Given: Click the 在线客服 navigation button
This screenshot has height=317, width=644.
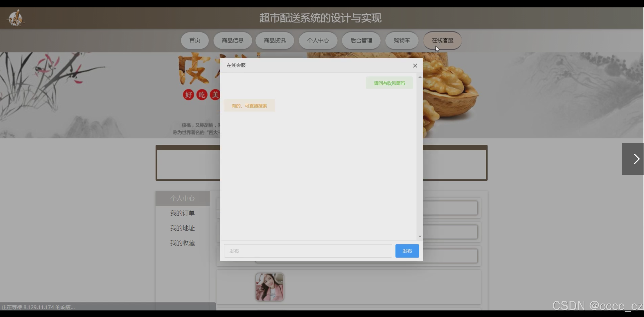Looking at the screenshot, I should (442, 40).
